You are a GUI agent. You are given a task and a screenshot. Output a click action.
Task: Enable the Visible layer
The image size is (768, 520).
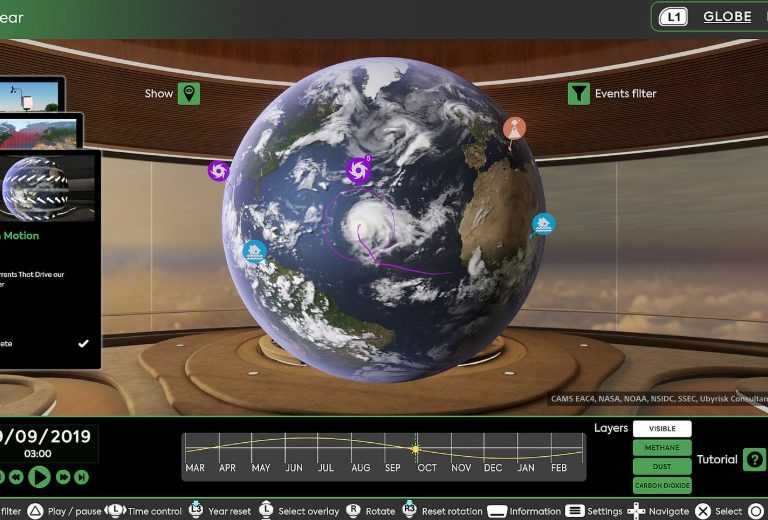point(661,429)
